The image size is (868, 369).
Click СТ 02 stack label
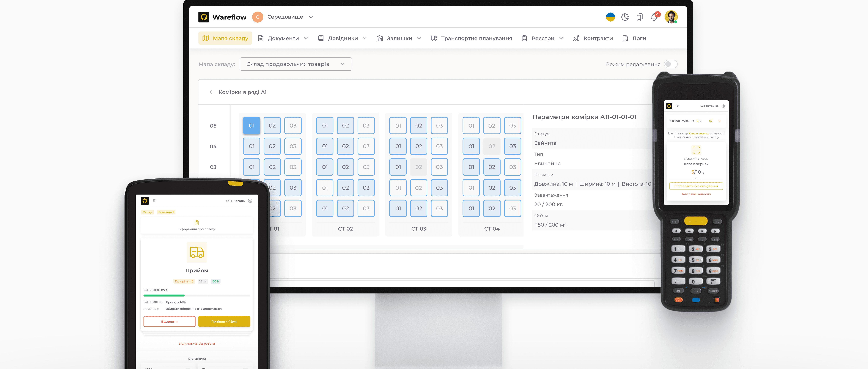click(x=345, y=229)
